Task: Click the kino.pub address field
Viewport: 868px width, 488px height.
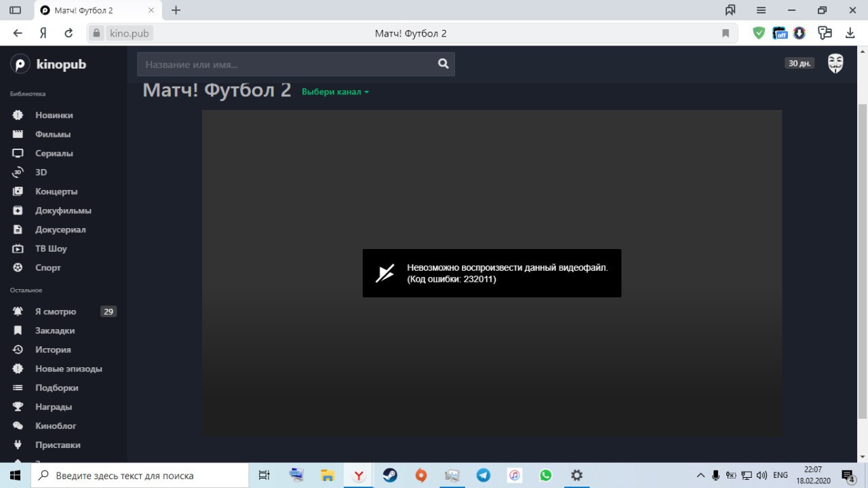Action: pos(129,33)
